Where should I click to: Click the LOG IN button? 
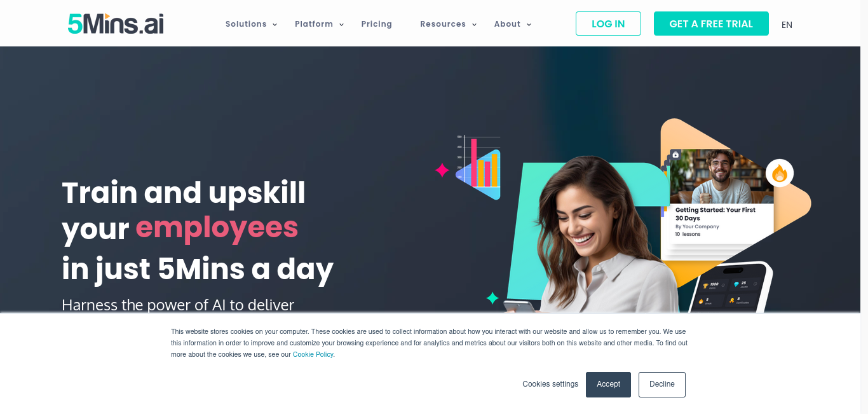[x=608, y=24]
